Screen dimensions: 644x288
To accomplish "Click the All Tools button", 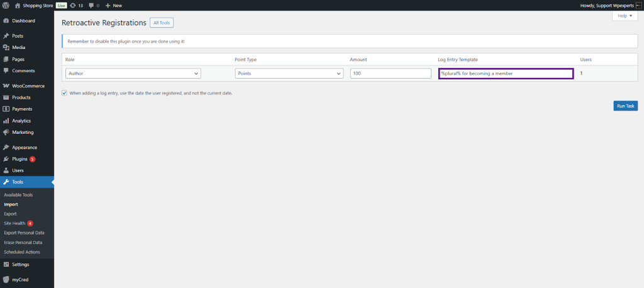I will point(161,23).
